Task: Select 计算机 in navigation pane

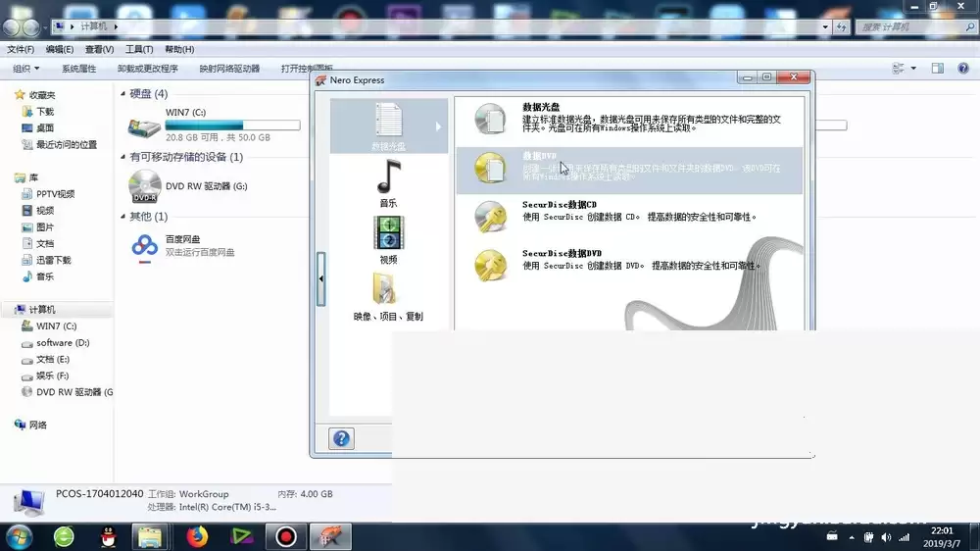Action: 42,310
